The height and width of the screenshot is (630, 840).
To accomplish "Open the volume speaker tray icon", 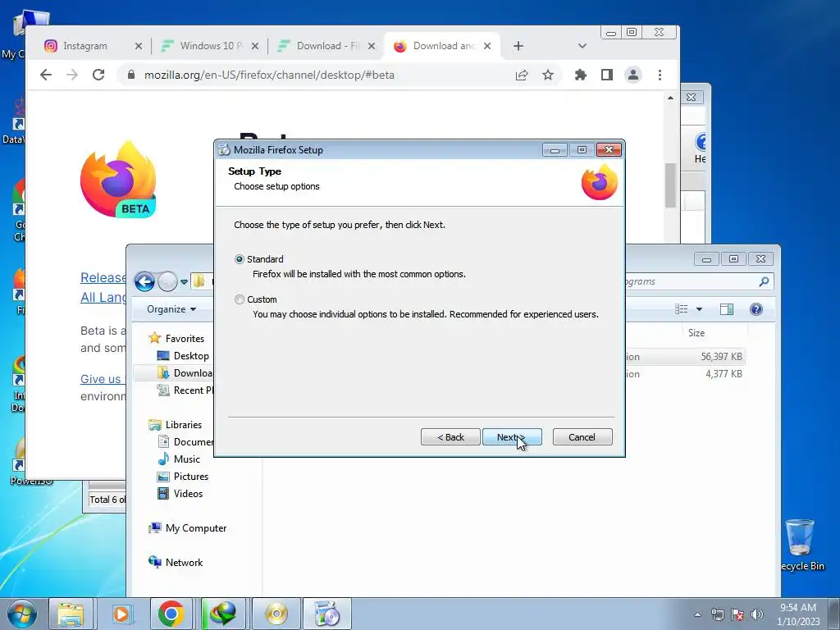I will pos(757,615).
